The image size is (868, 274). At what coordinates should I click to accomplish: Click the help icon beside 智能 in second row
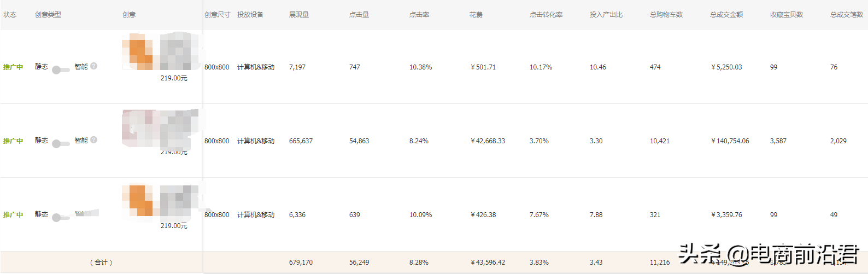(x=94, y=140)
